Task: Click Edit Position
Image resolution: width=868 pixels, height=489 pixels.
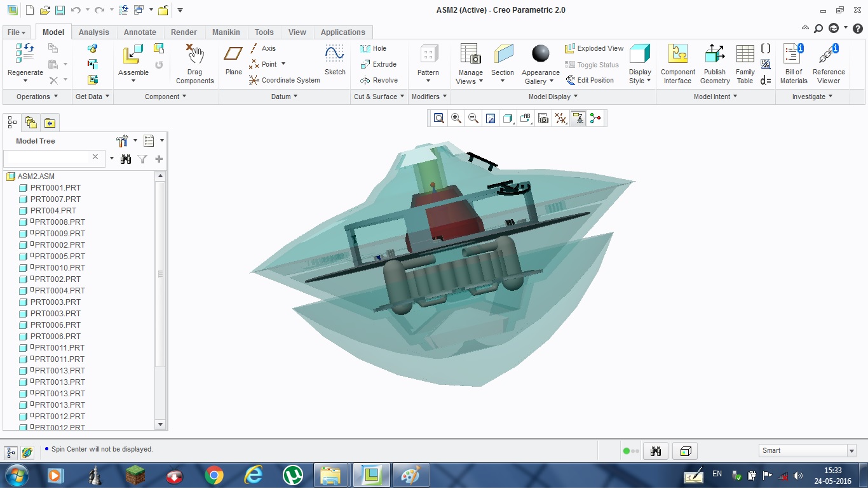Action: [590, 80]
